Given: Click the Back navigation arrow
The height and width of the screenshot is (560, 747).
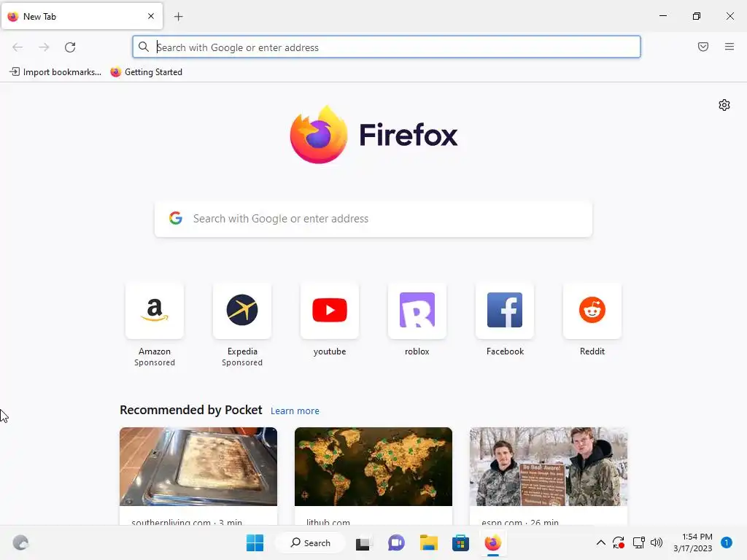Looking at the screenshot, I should pyautogui.click(x=18, y=47).
